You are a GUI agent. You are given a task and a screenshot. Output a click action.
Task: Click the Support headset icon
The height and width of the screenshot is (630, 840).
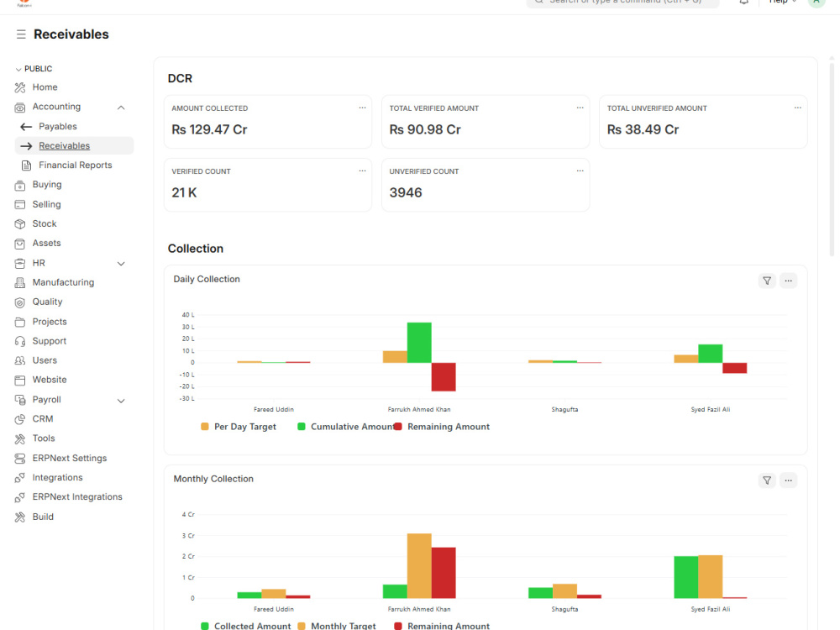click(20, 341)
